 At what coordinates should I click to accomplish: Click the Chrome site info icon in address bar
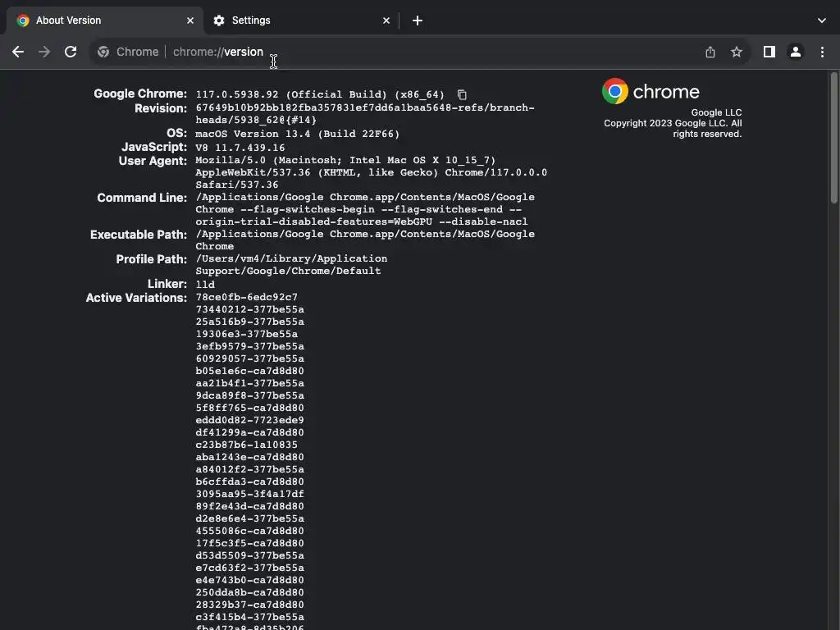pos(103,52)
